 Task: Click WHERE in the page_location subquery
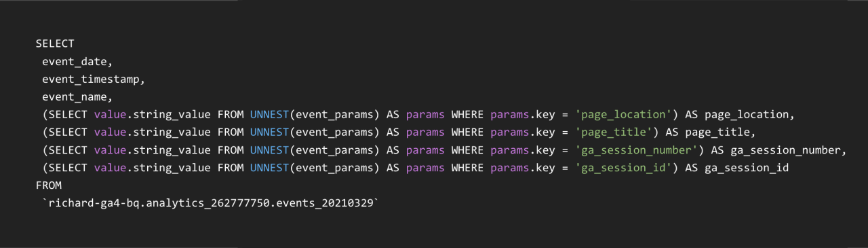coord(466,114)
